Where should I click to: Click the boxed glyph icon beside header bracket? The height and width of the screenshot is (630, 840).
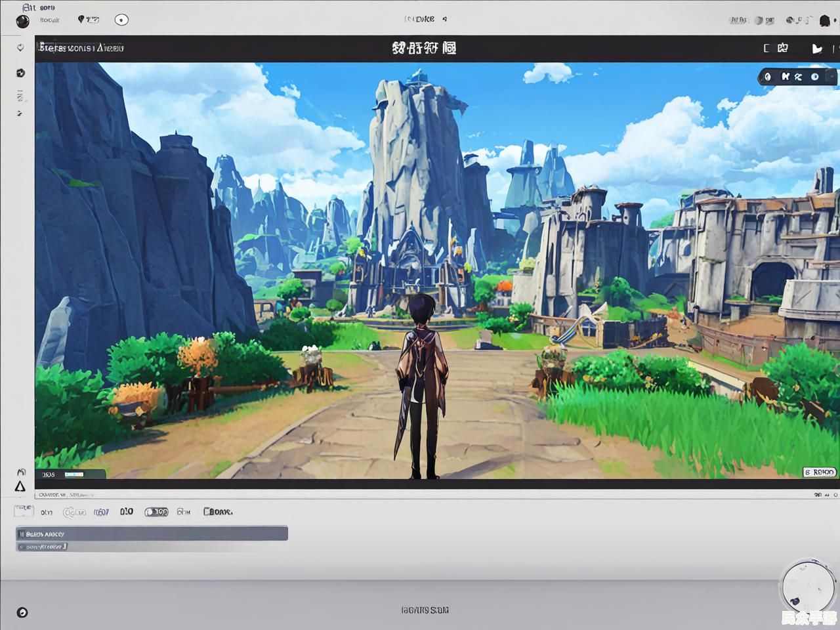(x=782, y=48)
